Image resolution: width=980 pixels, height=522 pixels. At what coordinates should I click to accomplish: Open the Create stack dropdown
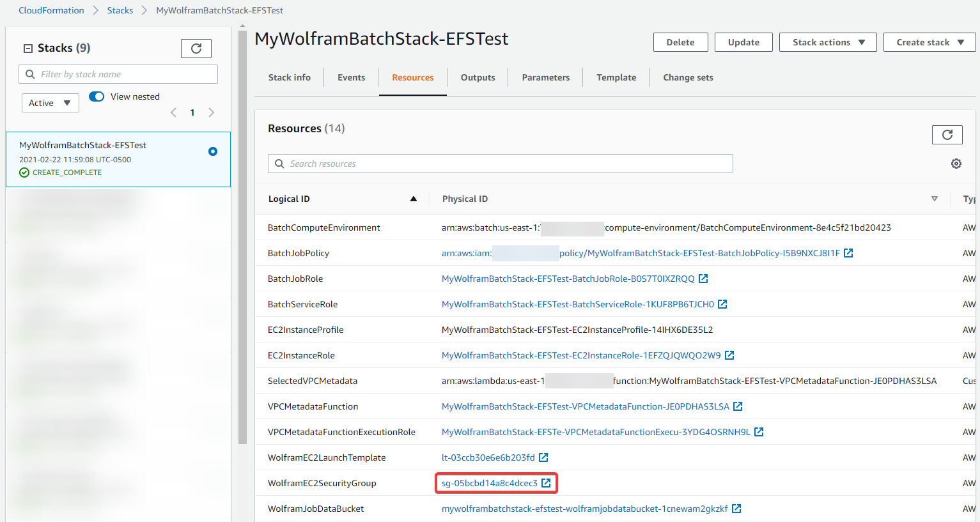pyautogui.click(x=929, y=42)
